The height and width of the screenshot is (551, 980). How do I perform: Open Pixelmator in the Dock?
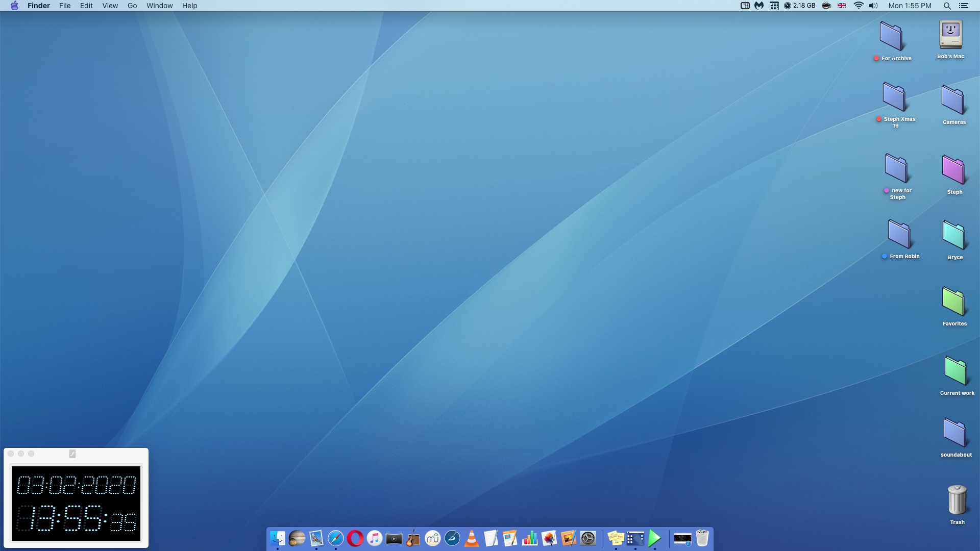click(549, 538)
